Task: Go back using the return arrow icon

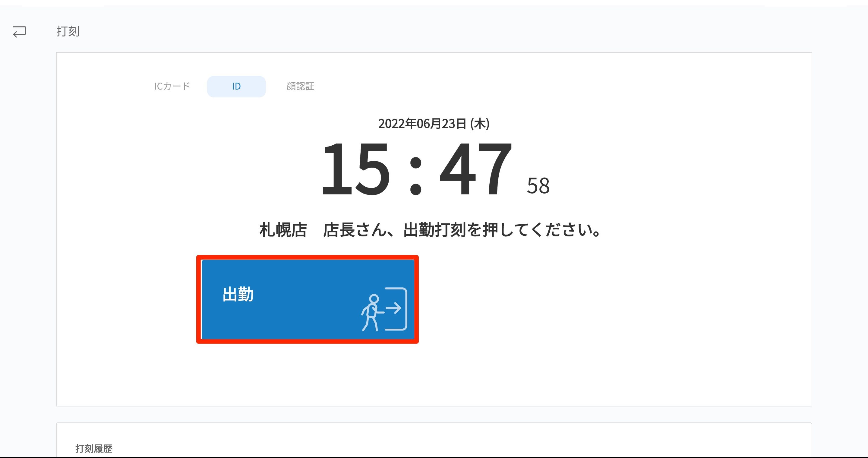Action: click(20, 32)
